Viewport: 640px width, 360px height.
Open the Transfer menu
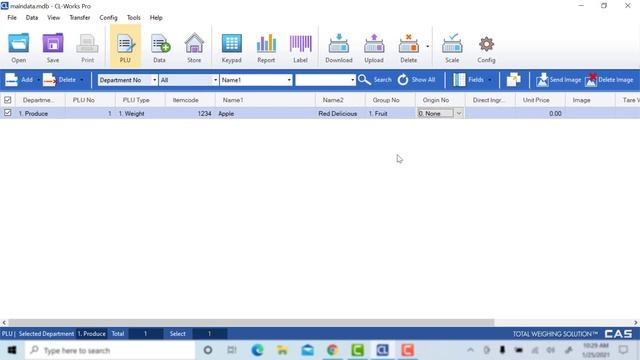pyautogui.click(x=80, y=18)
